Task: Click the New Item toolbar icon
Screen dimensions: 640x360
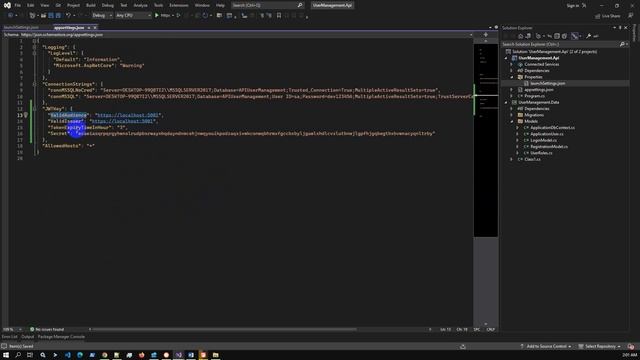Action: [32, 16]
